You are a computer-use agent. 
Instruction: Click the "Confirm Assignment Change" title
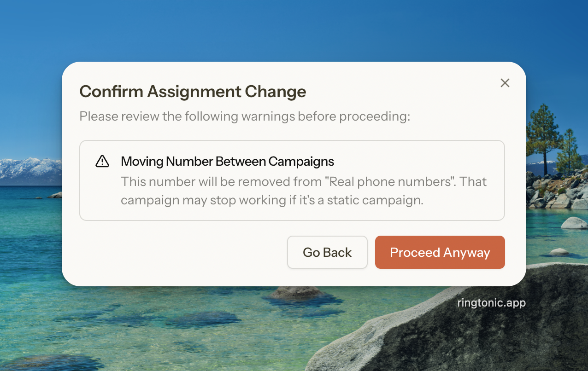(x=193, y=92)
